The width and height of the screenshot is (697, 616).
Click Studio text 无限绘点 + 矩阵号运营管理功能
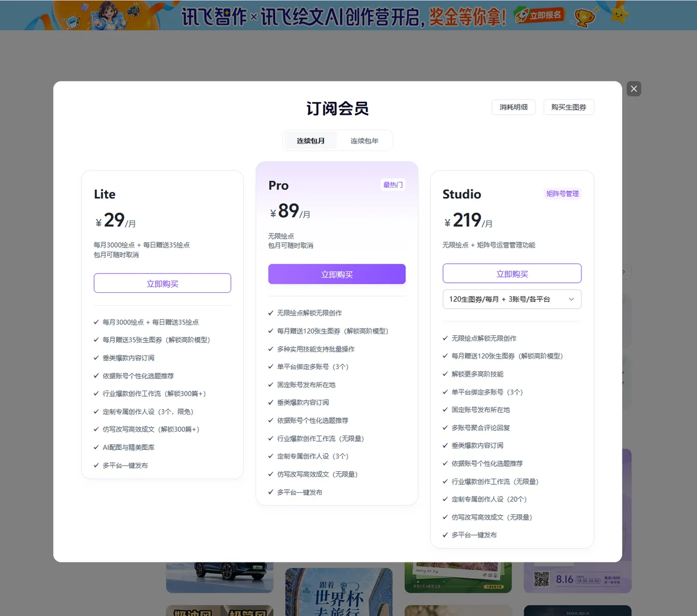pyautogui.click(x=489, y=245)
